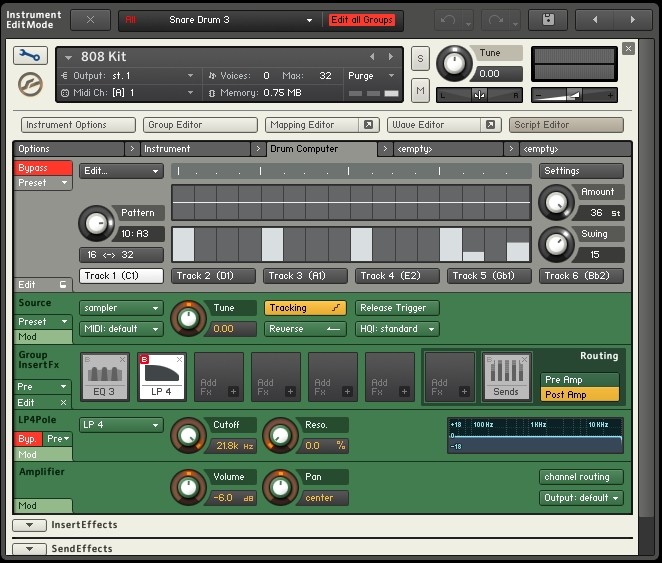662x563 pixels.
Task: Go to previous instrument in top bar
Action: pos(595,20)
